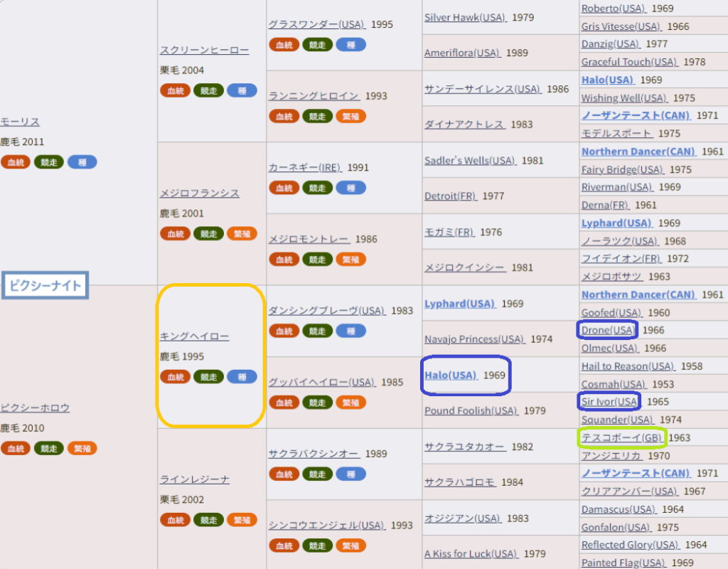Click 競走 badge under キングヘイロー
The width and height of the screenshot is (728, 569).
208,377
